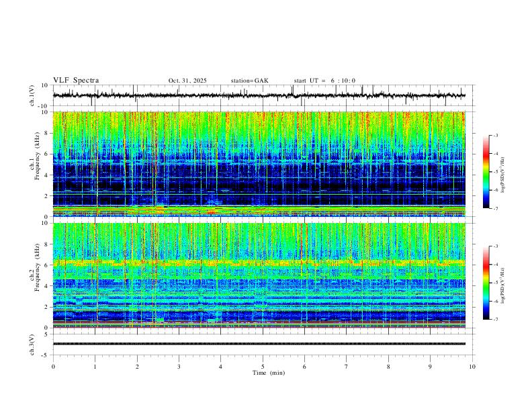
Task: Click ch.1 'Frequency (kHz)' axis label
Action: click(x=37, y=156)
